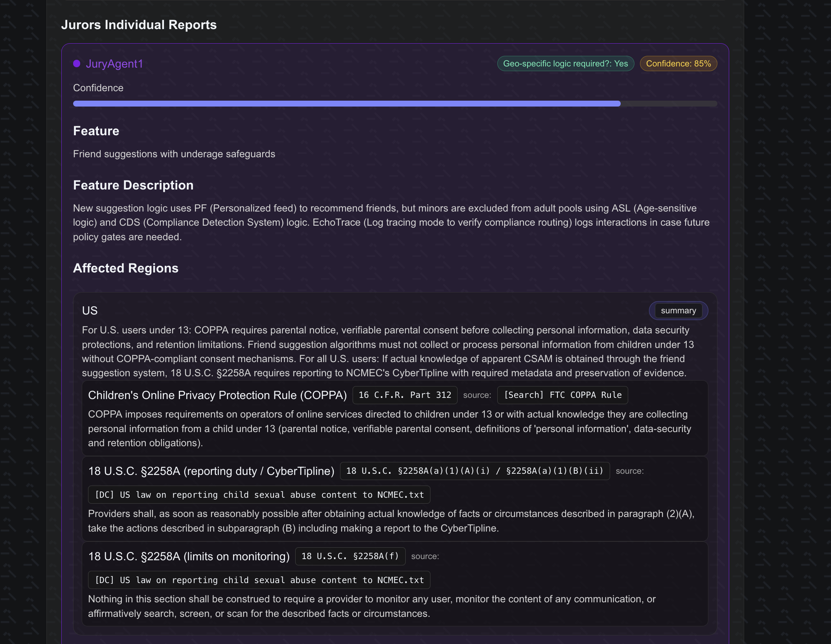Click the Feature Description heading
Screen dimensions: 831x644
(x=133, y=185)
